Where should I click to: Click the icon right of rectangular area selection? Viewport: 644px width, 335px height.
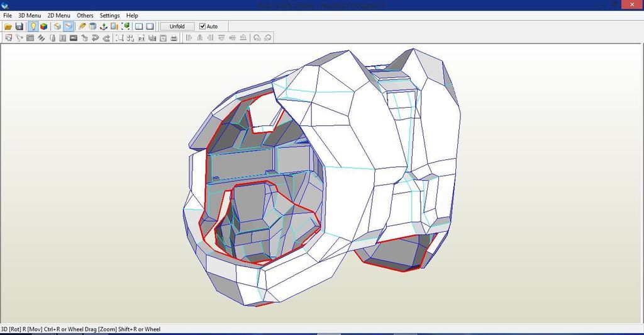130,38
